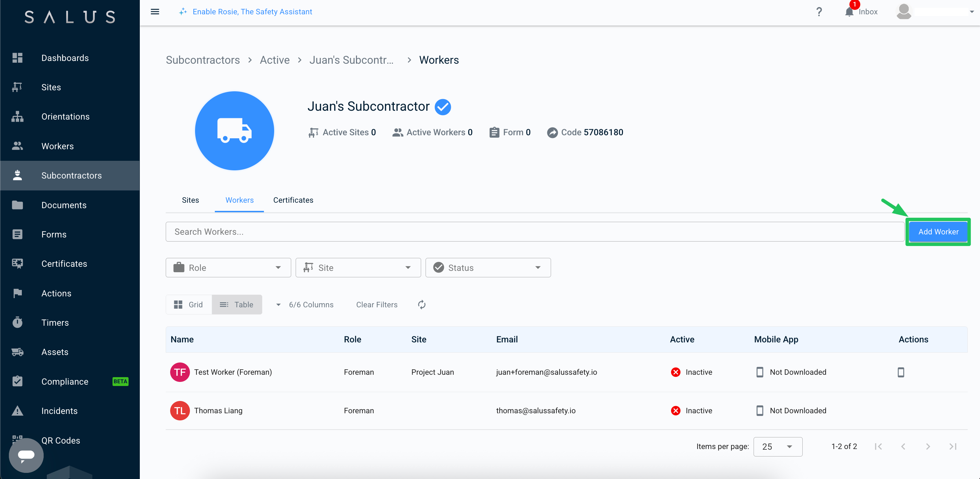Screen dimensions: 980x479
Task: Open the Incidents menu item
Action: coord(70,411)
